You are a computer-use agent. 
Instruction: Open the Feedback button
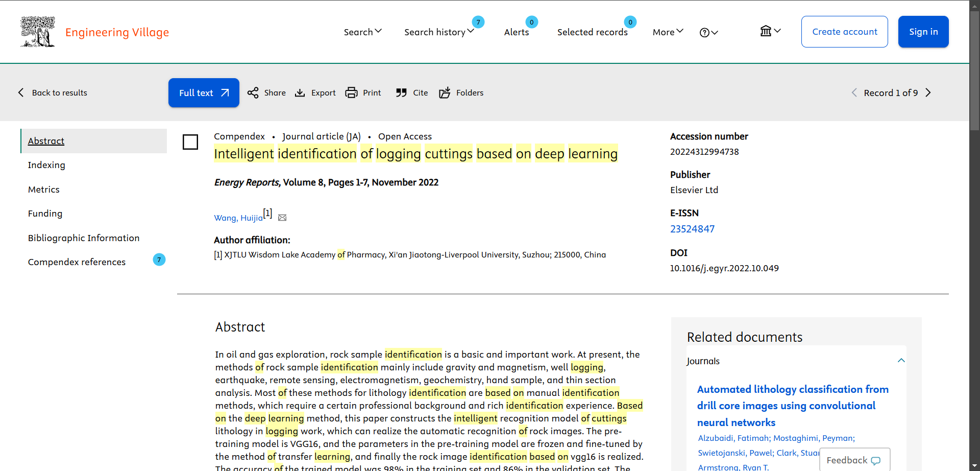[854, 460]
